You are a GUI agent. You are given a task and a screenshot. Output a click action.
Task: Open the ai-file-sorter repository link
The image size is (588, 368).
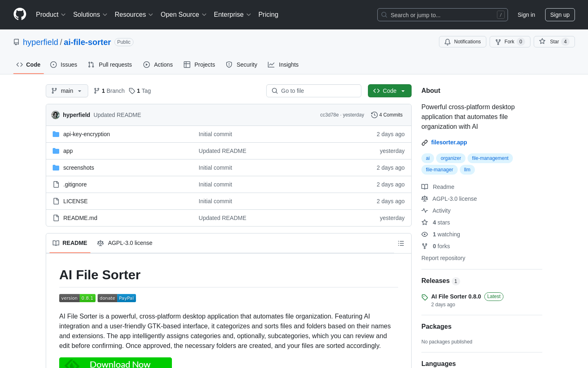87,42
